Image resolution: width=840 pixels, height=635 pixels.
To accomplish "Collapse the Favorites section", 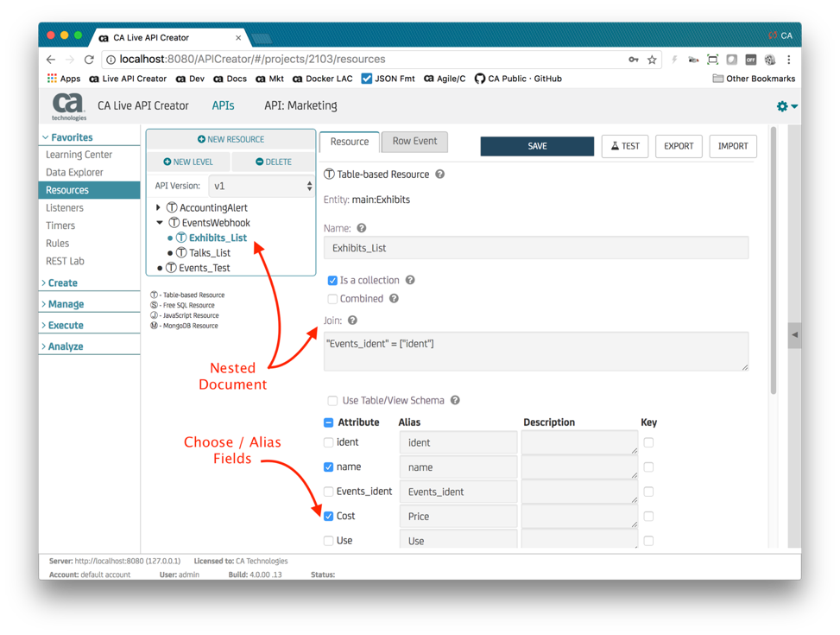I will coord(67,137).
